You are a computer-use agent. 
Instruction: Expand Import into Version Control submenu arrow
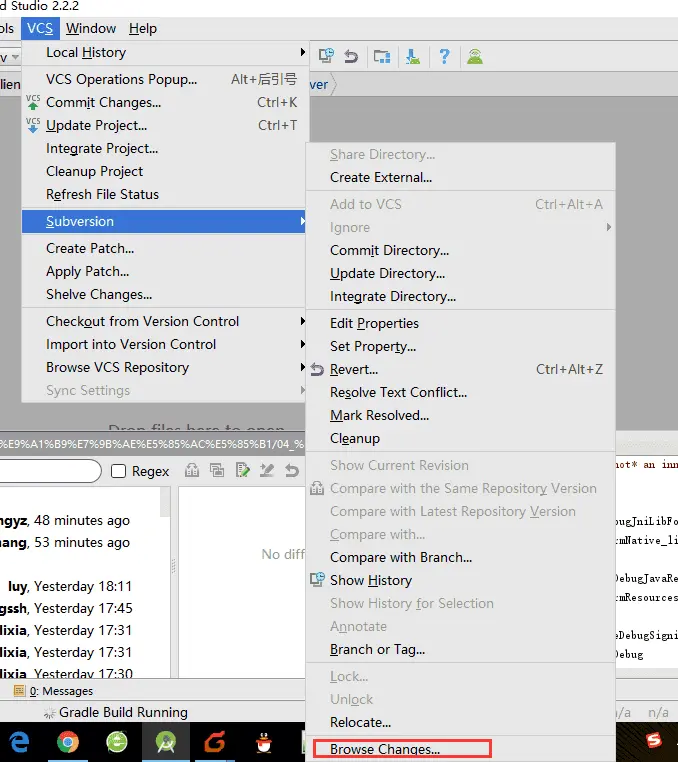pyautogui.click(x=302, y=344)
